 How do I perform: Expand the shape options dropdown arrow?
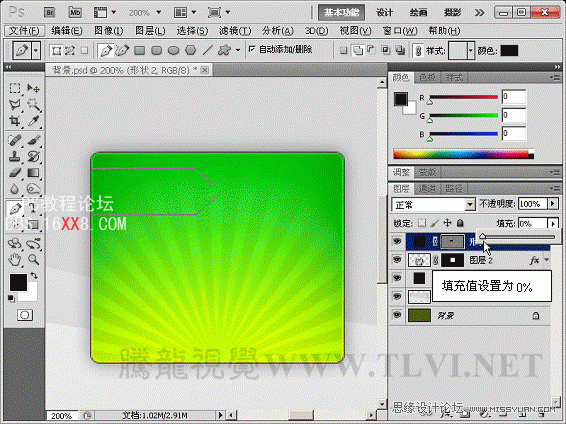[x=238, y=51]
